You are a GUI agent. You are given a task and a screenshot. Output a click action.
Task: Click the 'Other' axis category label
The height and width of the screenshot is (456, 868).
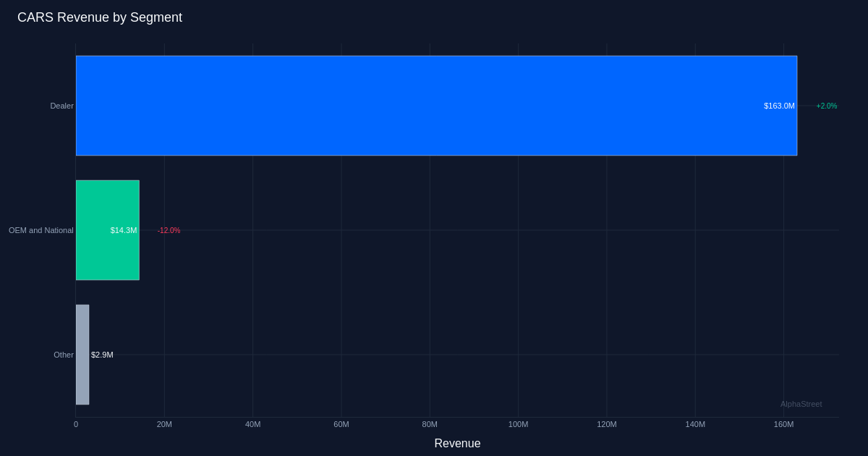coord(64,355)
